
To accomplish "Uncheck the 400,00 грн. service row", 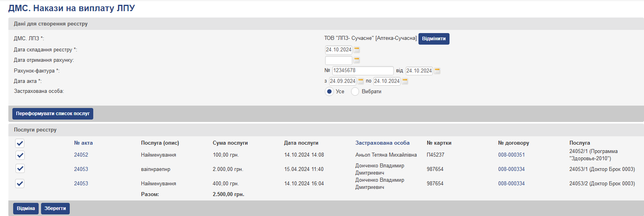I will [x=20, y=183].
